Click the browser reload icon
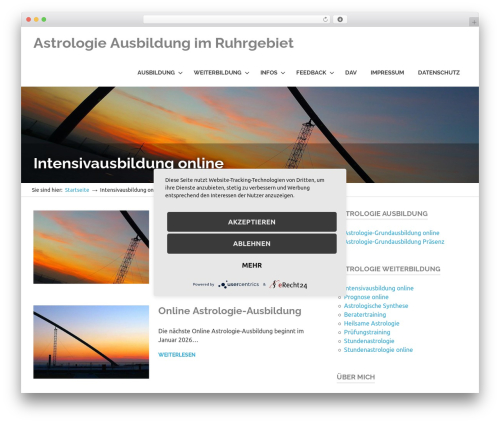This screenshot has height=423, width=500. (x=325, y=20)
